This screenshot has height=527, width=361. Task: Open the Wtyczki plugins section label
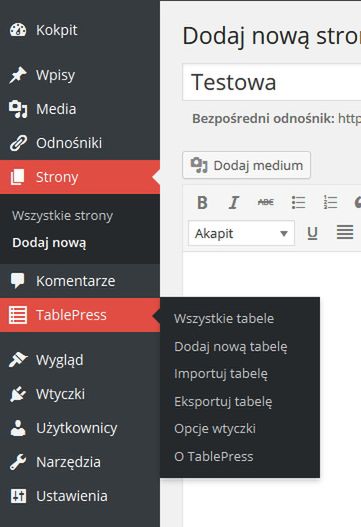61,394
